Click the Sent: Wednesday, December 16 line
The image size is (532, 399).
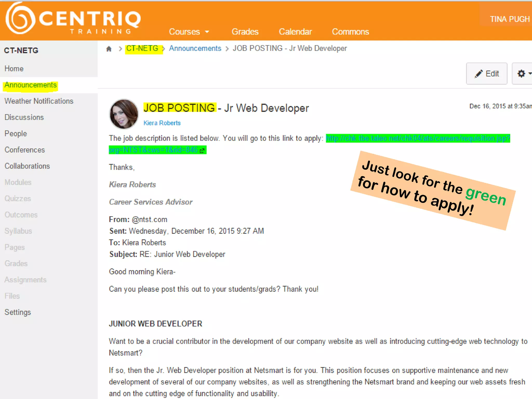(187, 231)
